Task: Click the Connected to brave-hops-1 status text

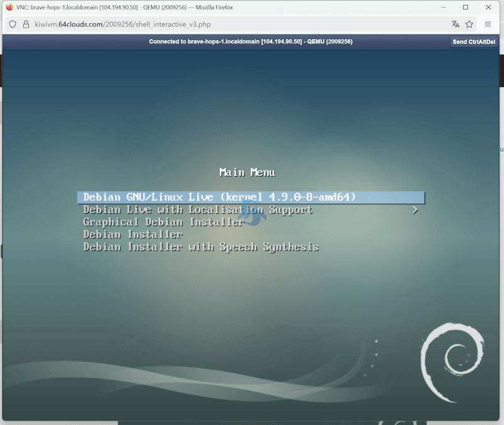Action: point(250,42)
